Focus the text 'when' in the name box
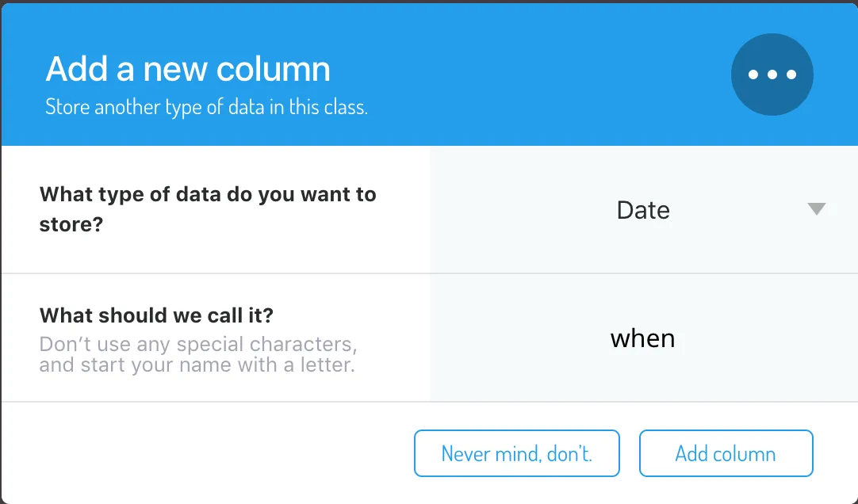The width and height of the screenshot is (858, 504). [x=642, y=338]
